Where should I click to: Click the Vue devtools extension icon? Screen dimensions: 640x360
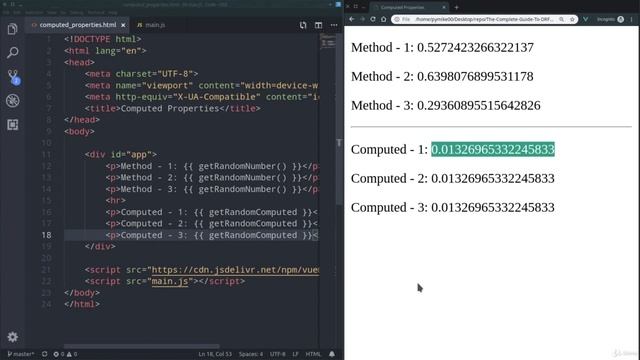(586, 19)
